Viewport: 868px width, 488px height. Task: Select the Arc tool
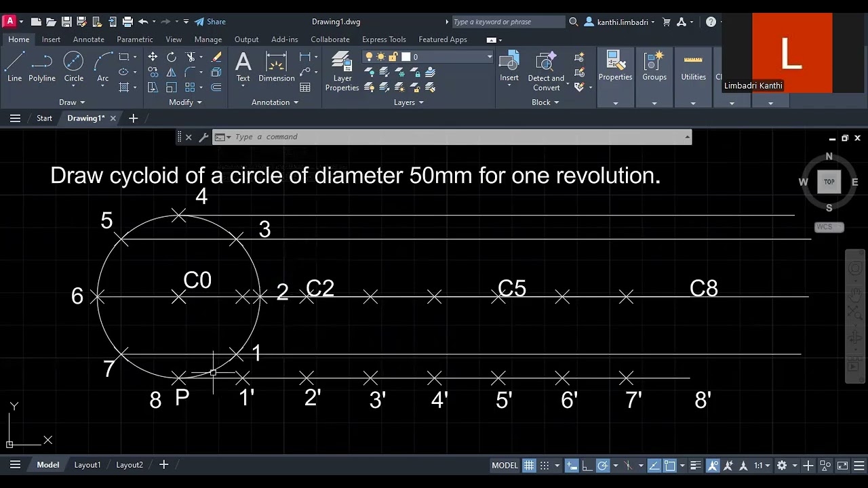103,66
